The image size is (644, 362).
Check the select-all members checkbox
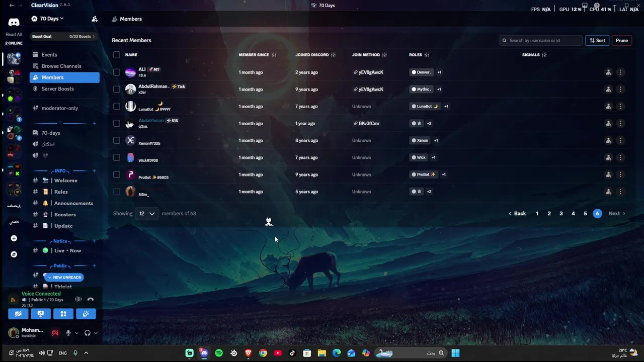[x=117, y=55]
